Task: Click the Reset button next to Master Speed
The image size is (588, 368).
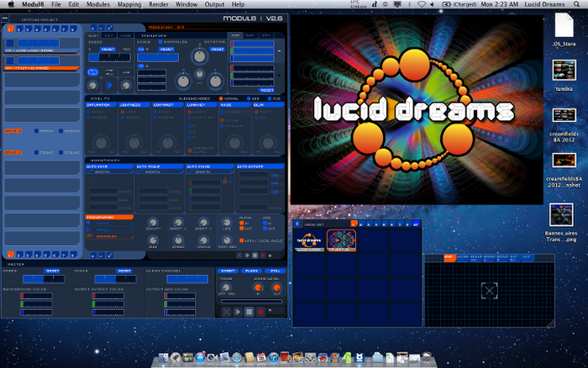Action: pos(52,271)
